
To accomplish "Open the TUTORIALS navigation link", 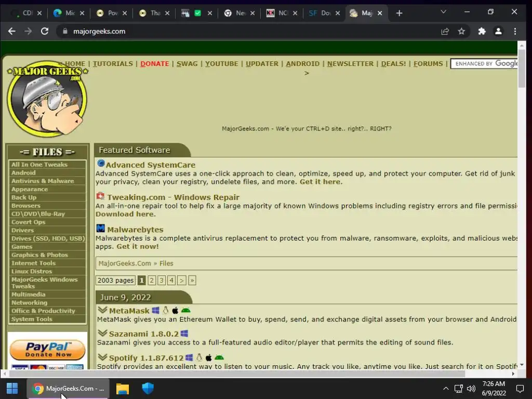I will point(113,63).
